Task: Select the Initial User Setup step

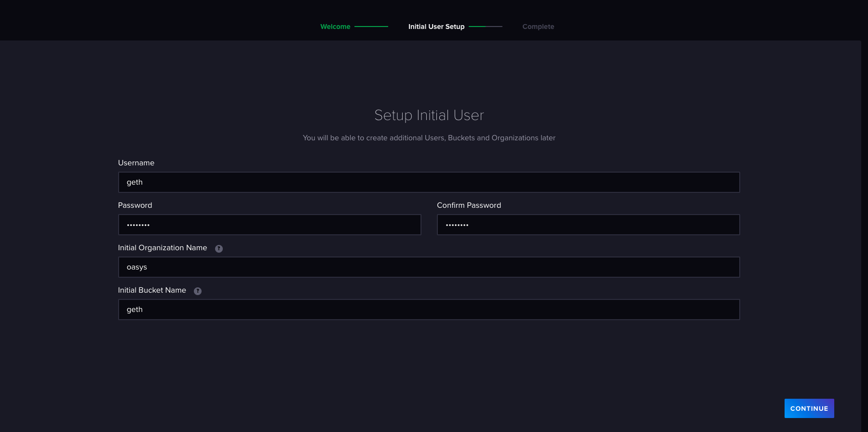Action: coord(436,27)
